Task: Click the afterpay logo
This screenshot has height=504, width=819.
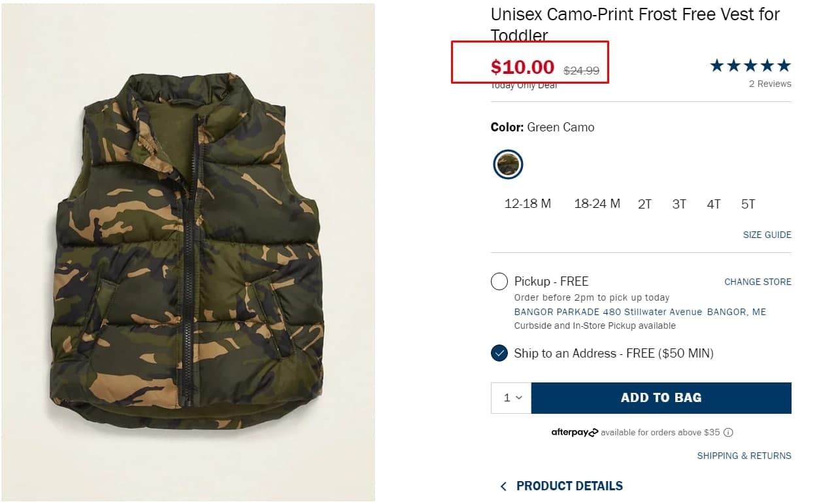Action: pos(574,433)
